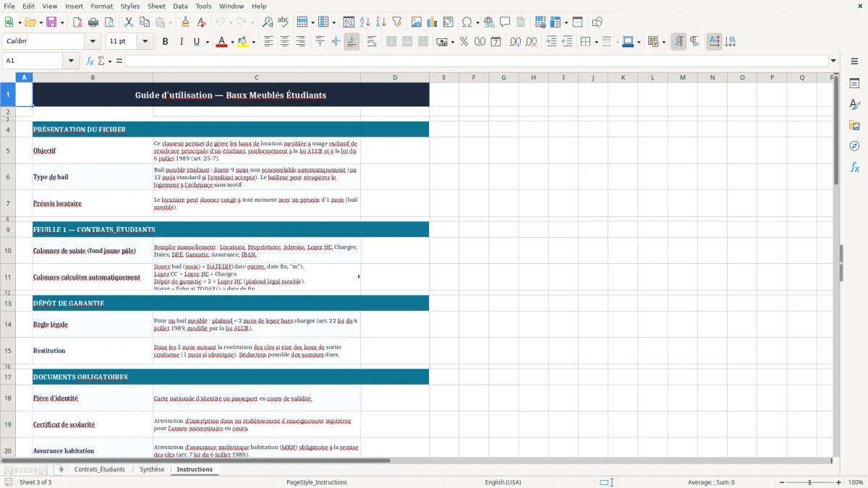This screenshot has height=488, width=868.
Task: Expand the formula bar arrow
Action: (x=834, y=61)
